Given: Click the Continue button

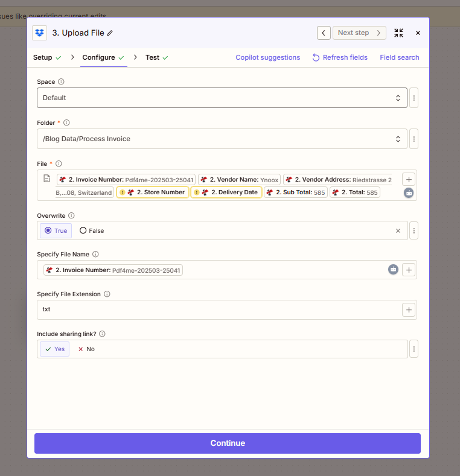Looking at the screenshot, I should (228, 443).
